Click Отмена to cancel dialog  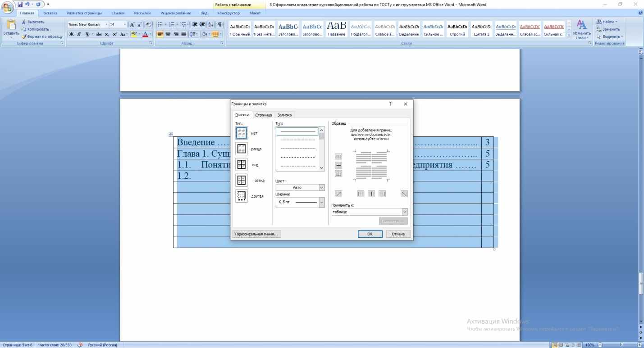point(398,234)
